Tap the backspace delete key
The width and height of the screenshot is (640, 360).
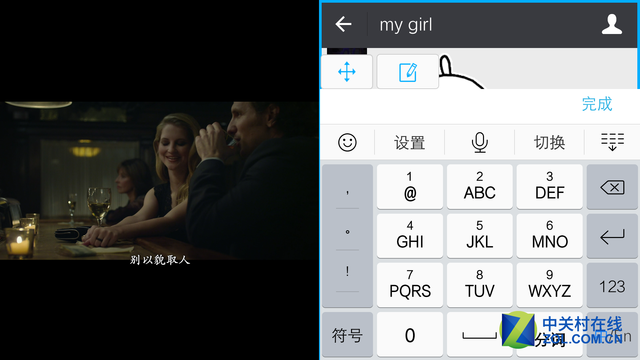(x=612, y=187)
